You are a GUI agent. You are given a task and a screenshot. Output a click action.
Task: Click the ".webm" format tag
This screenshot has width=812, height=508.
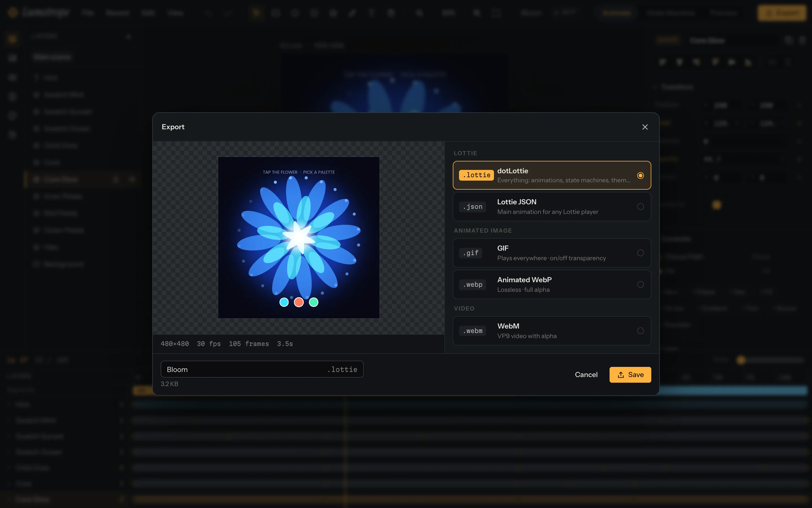[472, 331]
